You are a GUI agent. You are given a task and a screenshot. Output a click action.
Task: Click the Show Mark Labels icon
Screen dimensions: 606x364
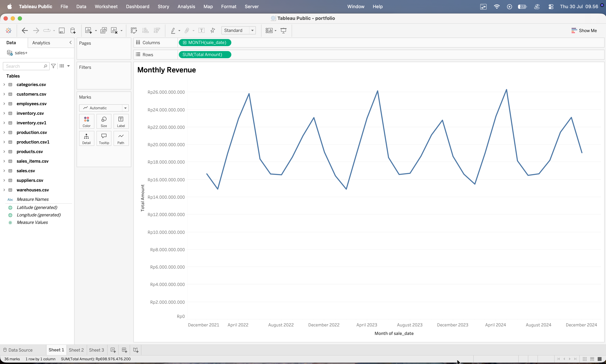[201, 30]
